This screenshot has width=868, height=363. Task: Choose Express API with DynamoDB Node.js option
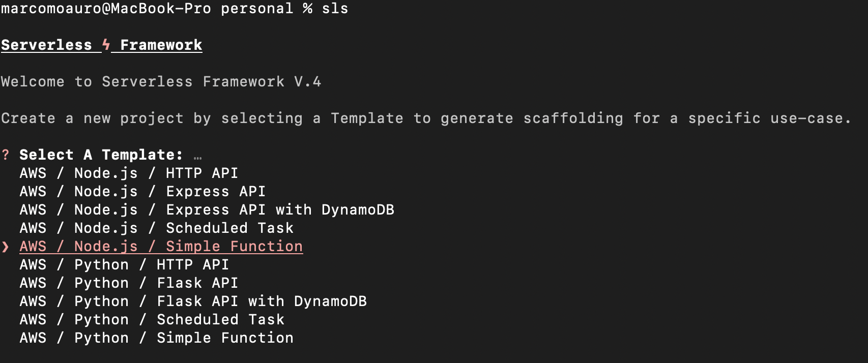(x=207, y=210)
